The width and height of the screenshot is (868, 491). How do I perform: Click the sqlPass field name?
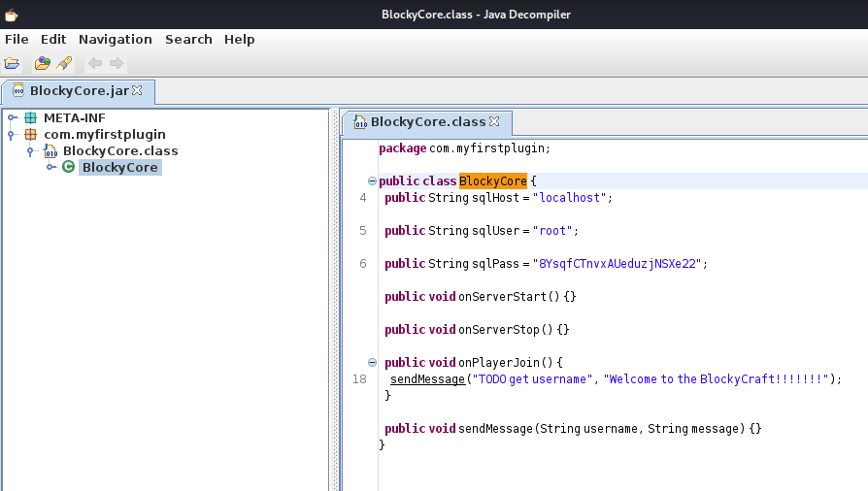coord(495,264)
